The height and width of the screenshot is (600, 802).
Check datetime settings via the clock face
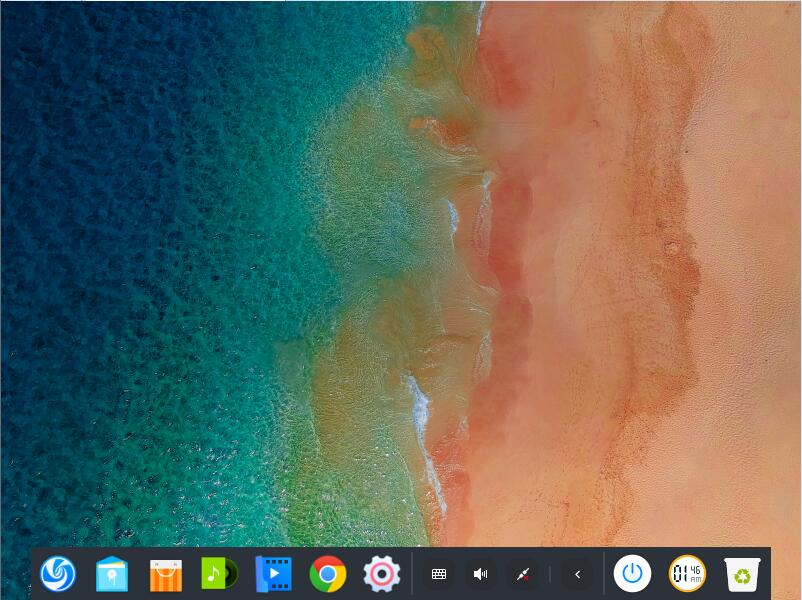coord(687,574)
